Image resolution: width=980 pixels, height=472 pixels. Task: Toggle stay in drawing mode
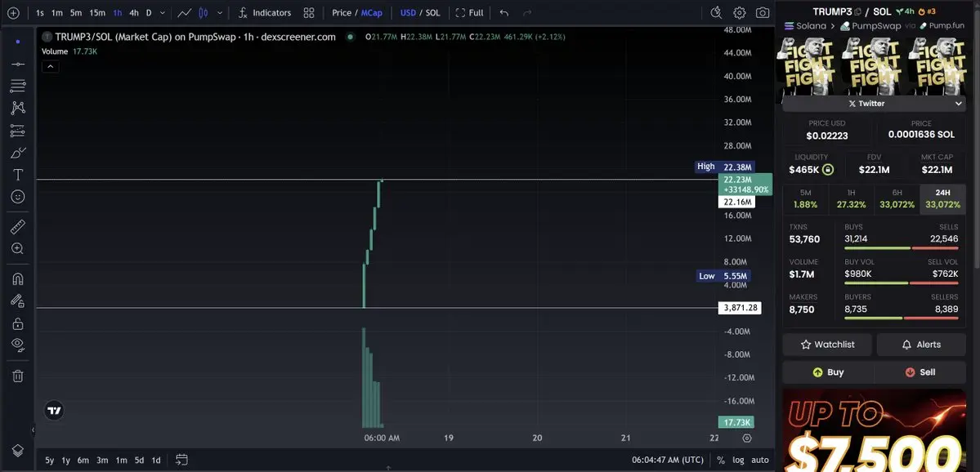tap(17, 301)
